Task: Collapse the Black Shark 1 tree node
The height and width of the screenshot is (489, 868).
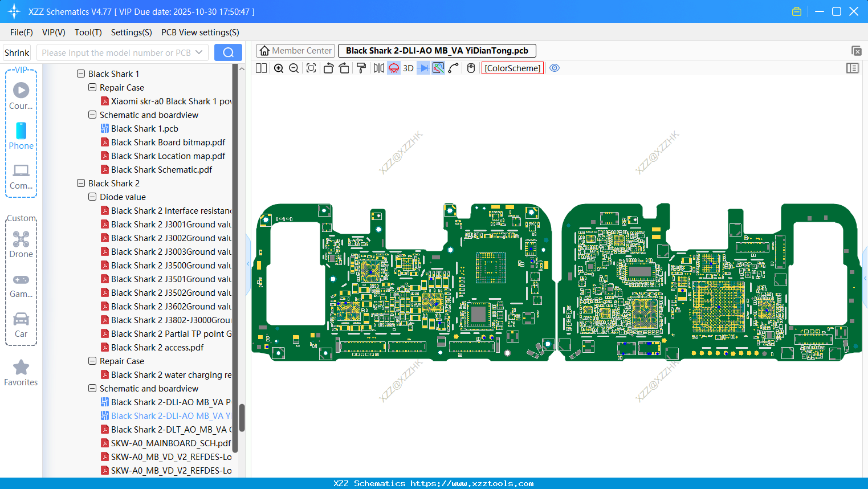Action: [81, 74]
